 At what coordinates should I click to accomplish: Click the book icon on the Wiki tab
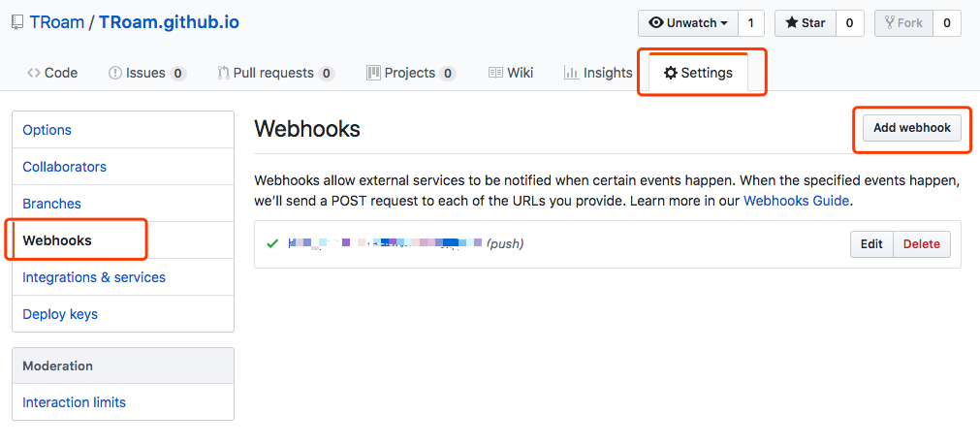[495, 73]
